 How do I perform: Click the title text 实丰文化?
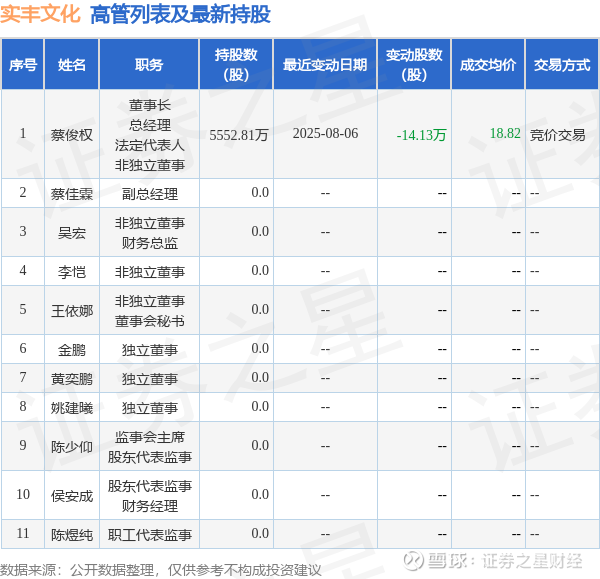point(40,14)
